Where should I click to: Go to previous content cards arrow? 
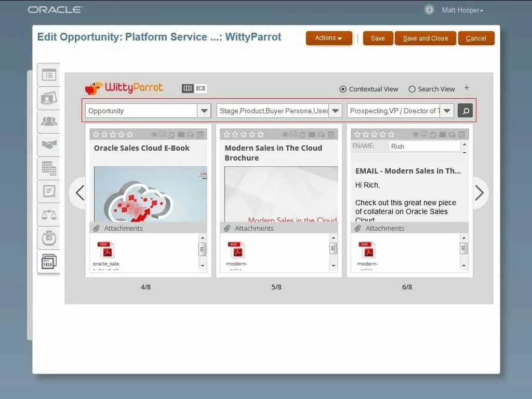79,193
